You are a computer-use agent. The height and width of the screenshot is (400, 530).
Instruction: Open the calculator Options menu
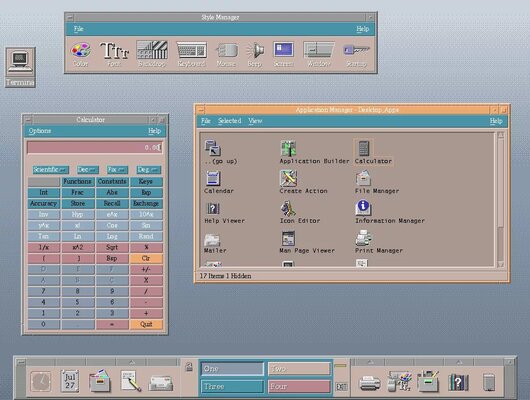[x=40, y=131]
